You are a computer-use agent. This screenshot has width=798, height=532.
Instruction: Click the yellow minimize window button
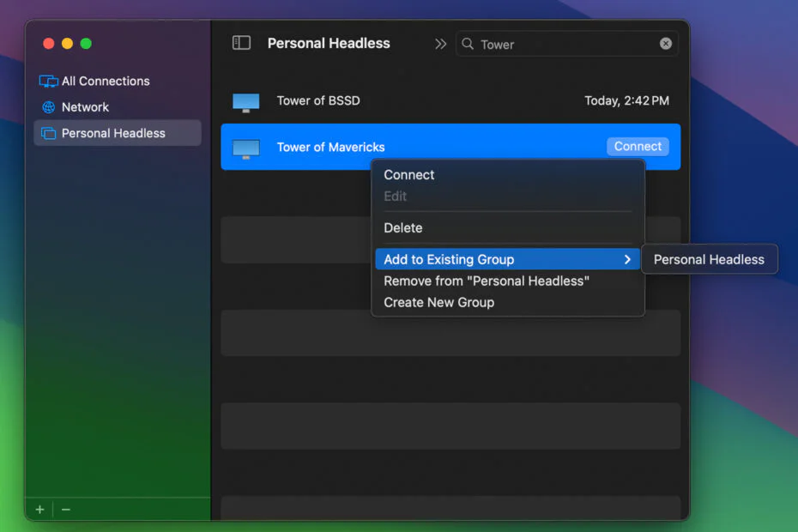coord(67,43)
